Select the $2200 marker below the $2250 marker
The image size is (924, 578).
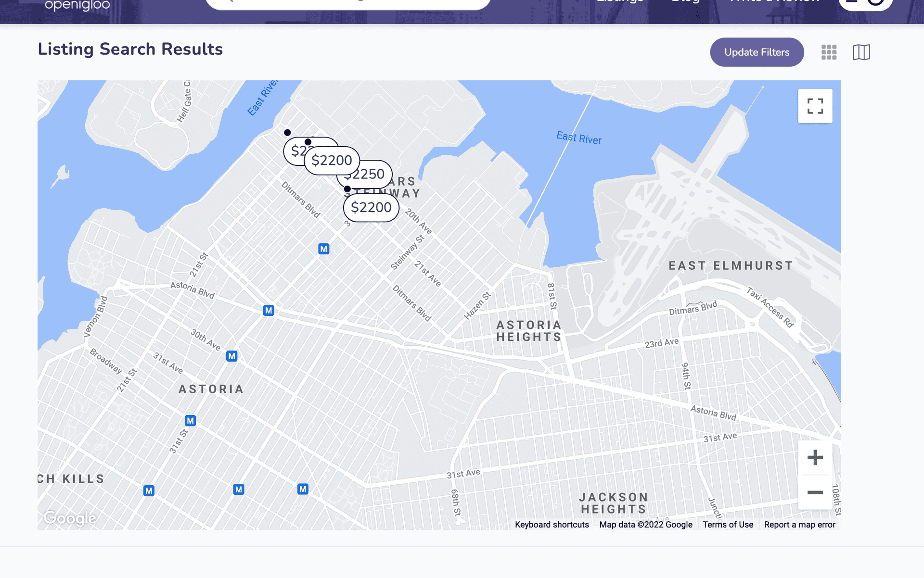point(371,208)
